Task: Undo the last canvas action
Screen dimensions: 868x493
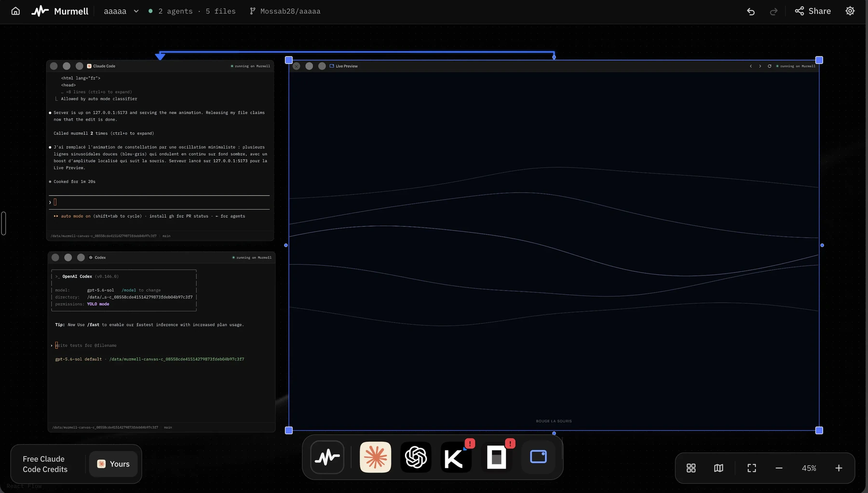Action: 751,11
